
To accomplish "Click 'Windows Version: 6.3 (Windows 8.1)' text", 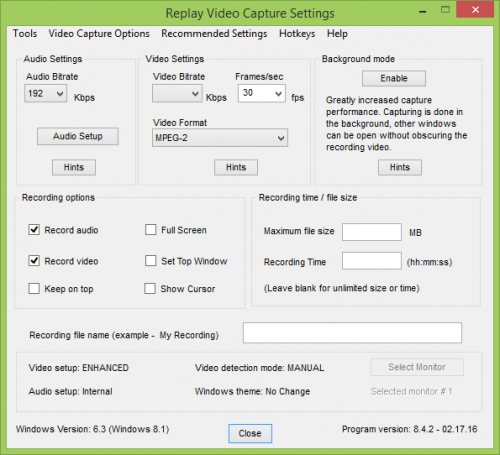I will click(x=93, y=429).
